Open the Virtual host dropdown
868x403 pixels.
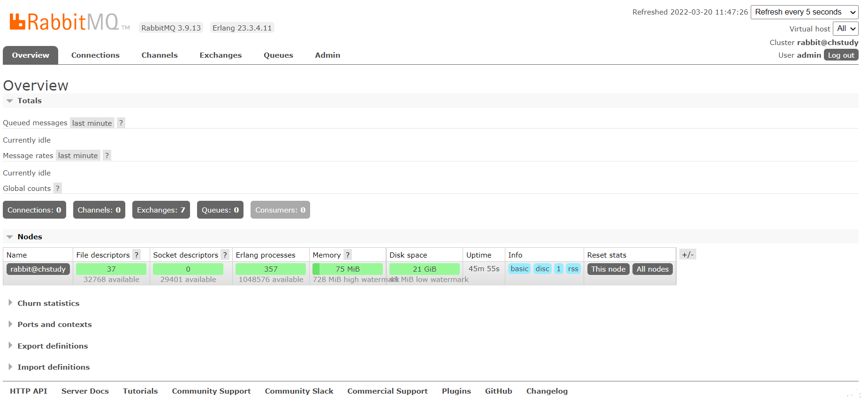point(846,29)
